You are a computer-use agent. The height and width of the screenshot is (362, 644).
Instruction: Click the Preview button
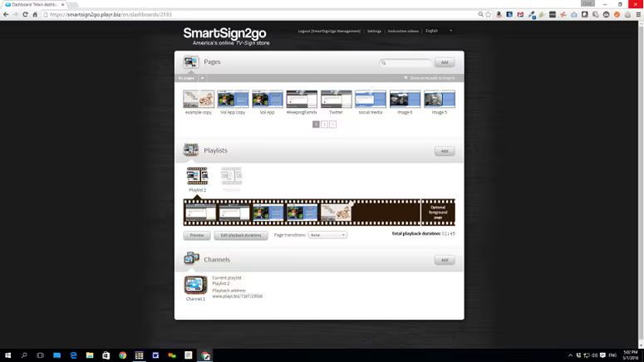pyautogui.click(x=197, y=235)
